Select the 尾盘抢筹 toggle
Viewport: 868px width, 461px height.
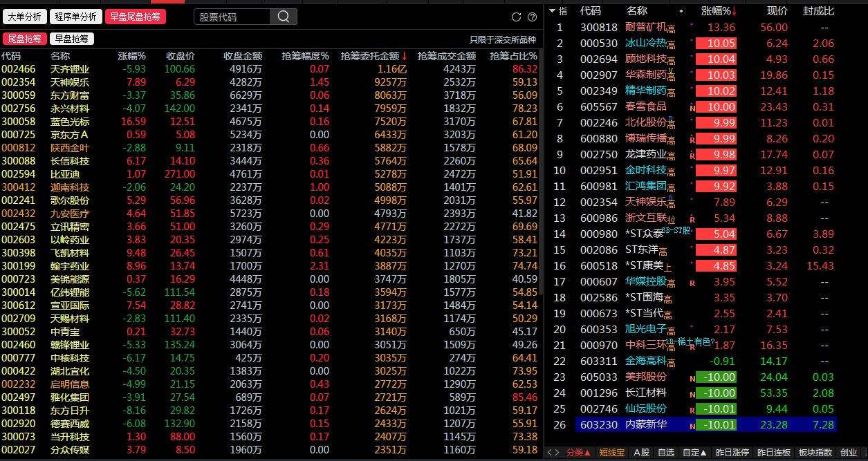(25, 39)
